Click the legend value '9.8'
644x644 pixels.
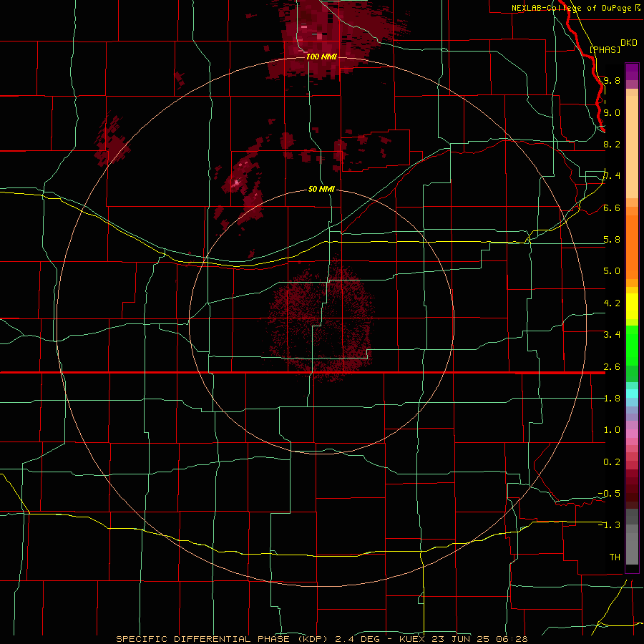612,80
